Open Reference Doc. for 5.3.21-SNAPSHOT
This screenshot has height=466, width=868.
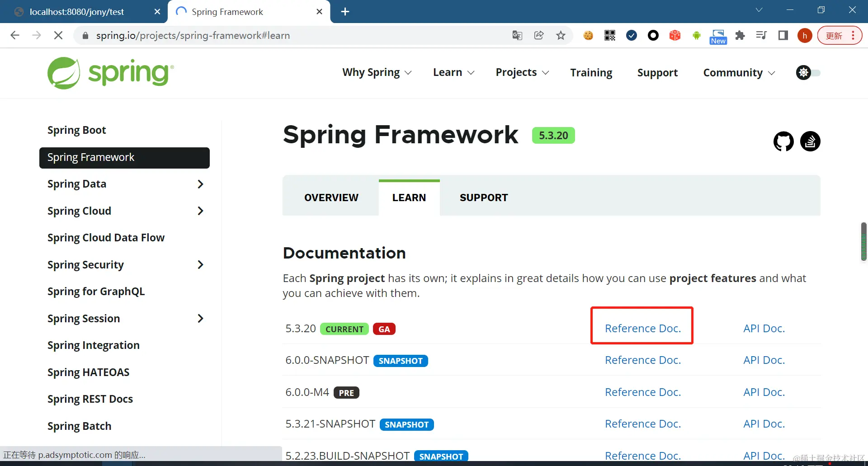643,424
